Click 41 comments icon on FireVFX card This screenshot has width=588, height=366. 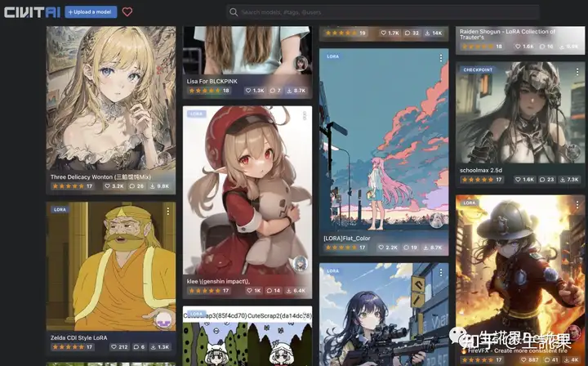pyautogui.click(x=550, y=360)
